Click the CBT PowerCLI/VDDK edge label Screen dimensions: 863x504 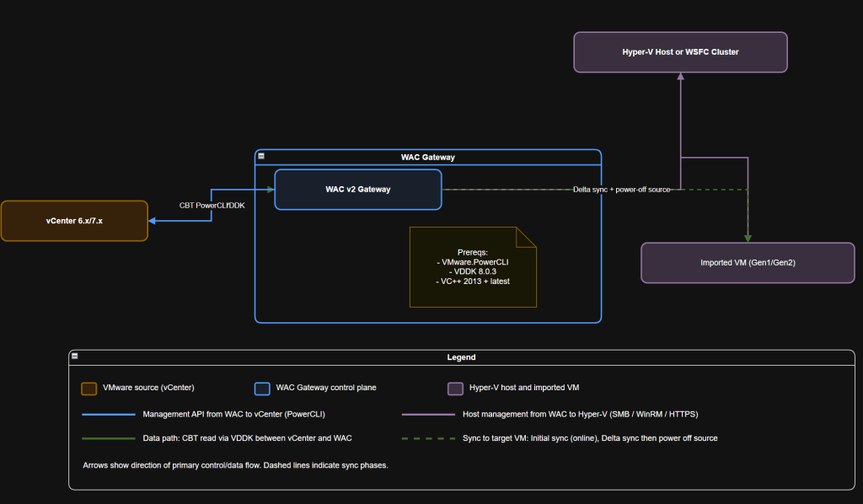[x=211, y=204]
